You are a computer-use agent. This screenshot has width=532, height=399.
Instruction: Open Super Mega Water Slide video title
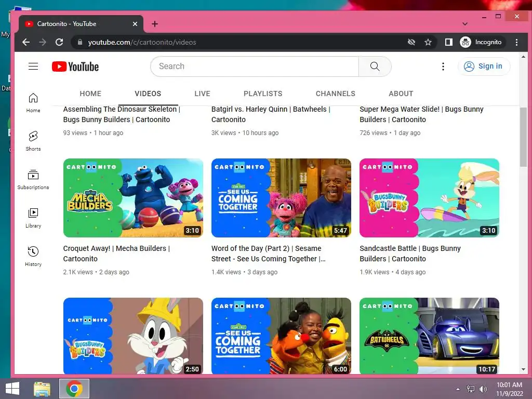(421, 114)
